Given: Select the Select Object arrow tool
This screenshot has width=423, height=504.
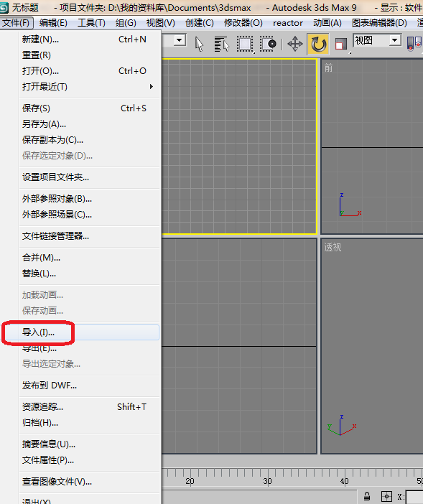Looking at the screenshot, I should point(199,44).
